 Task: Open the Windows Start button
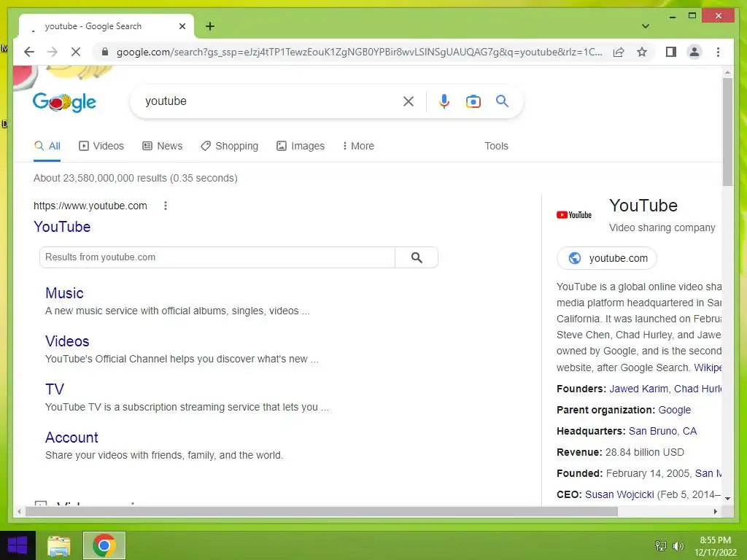[18, 545]
